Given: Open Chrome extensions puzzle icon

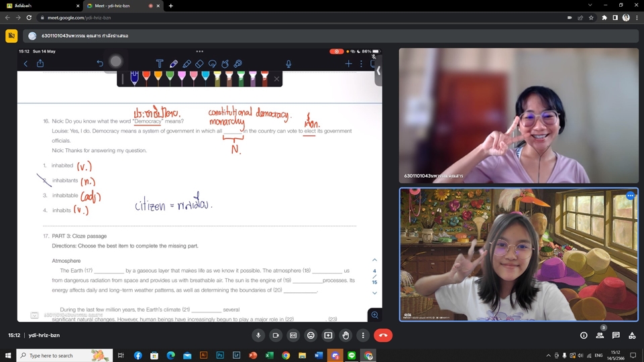Looking at the screenshot, I should [604, 17].
